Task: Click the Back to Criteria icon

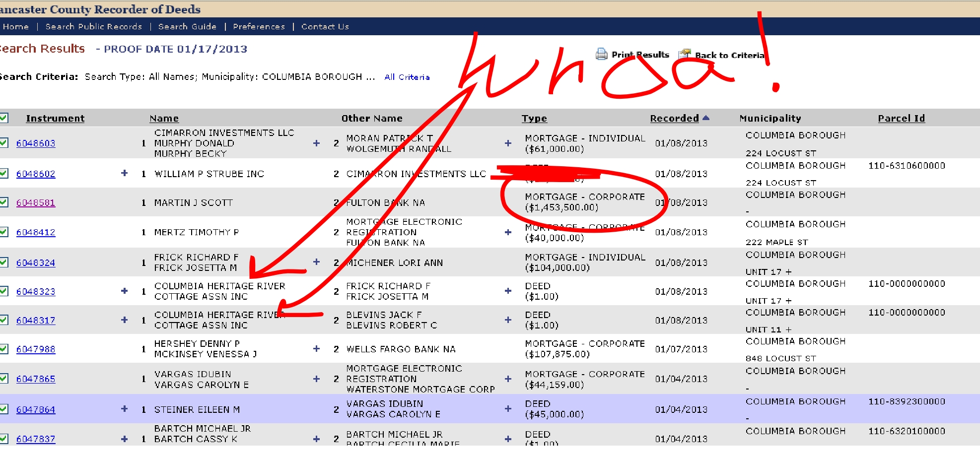Action: point(685,54)
